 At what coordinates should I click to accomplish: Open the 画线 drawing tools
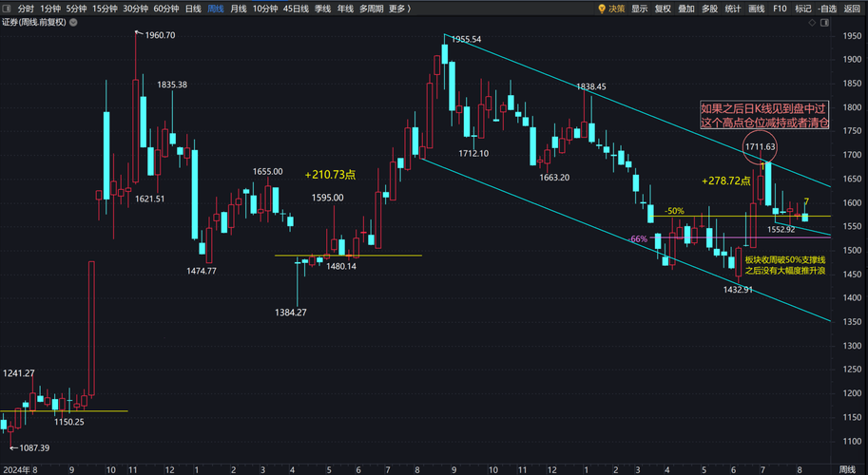pos(756,9)
